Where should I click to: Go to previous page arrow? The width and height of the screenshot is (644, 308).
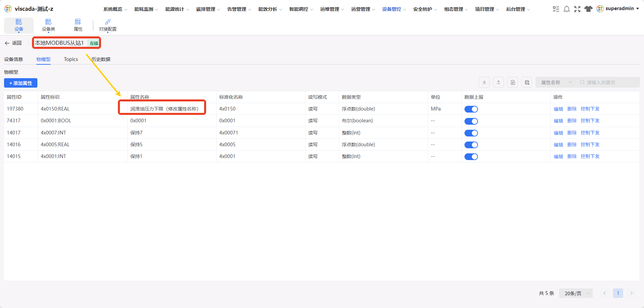[x=605, y=293]
